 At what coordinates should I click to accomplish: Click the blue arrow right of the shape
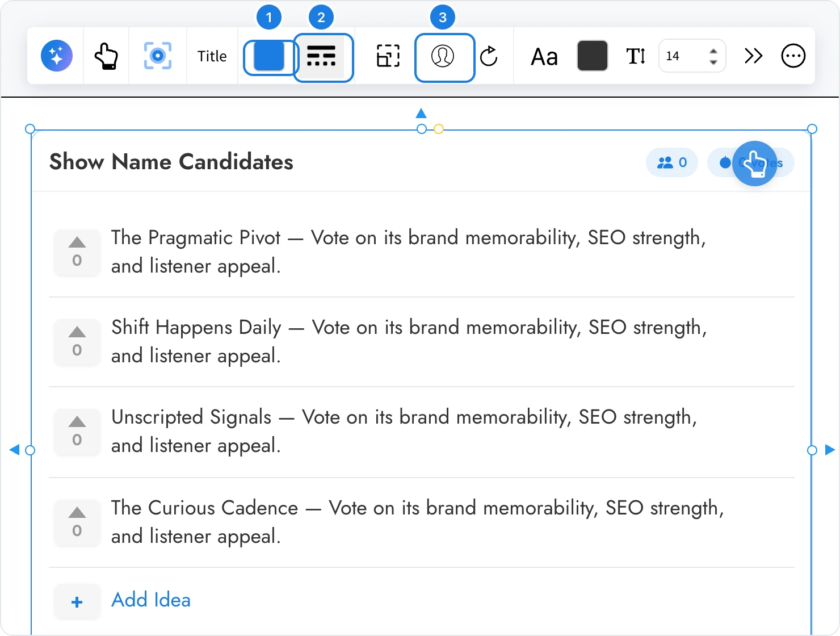(x=830, y=450)
